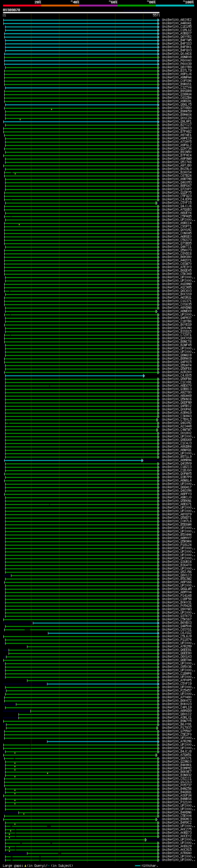Screen dimensions: 197x868
Task: Select the UniRef100_C5YF19 label
Action: (177, 684)
